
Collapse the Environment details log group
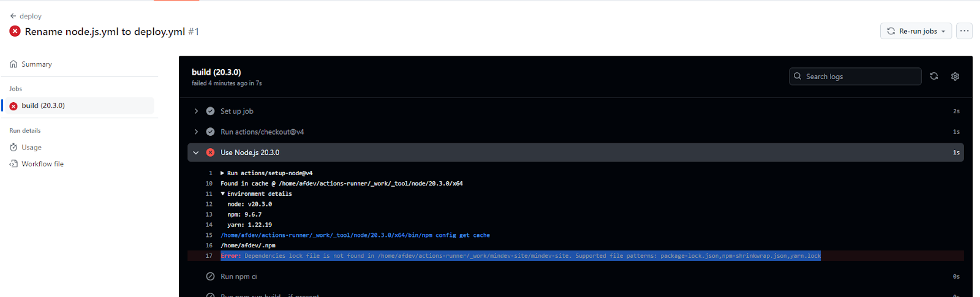click(x=222, y=194)
